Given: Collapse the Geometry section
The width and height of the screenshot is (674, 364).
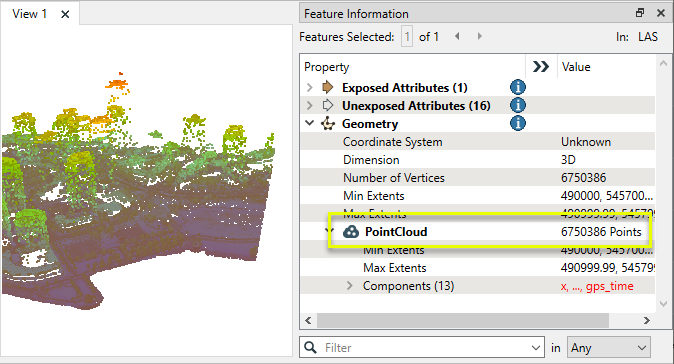Looking at the screenshot, I should point(309,123).
